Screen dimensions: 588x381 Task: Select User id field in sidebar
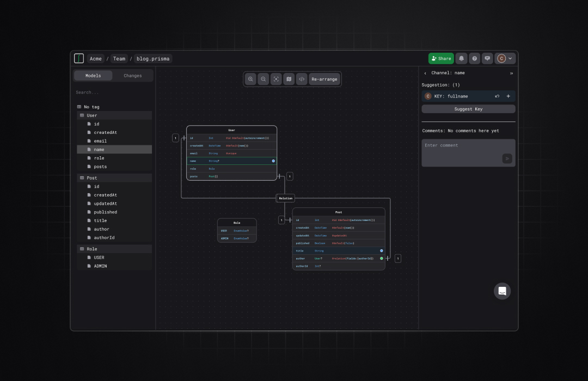click(x=114, y=124)
